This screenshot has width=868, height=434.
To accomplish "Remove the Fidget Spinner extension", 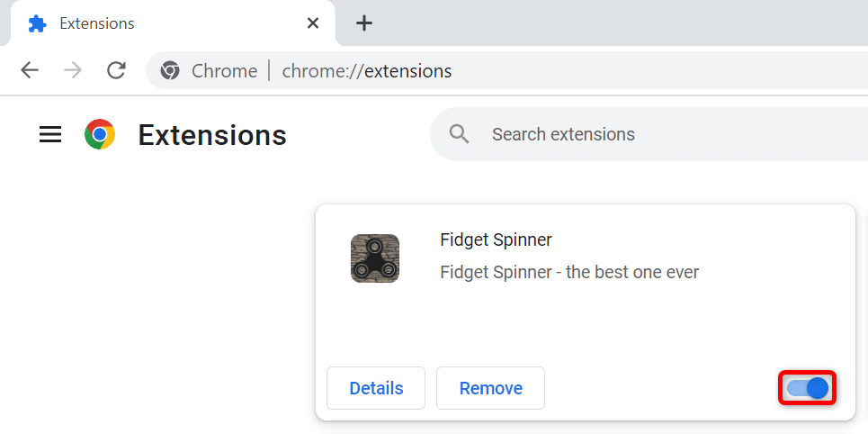I will click(490, 388).
